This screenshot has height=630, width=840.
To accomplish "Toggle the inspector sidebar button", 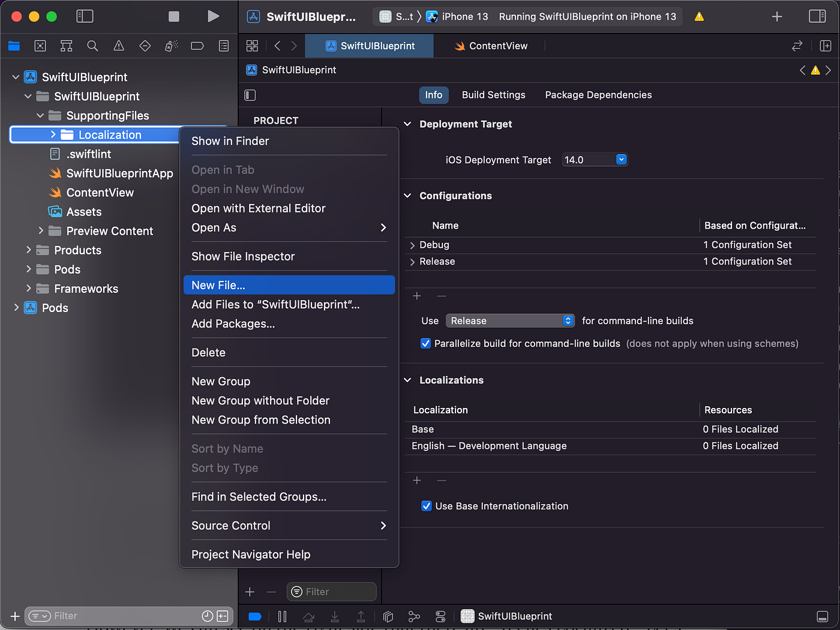I will pyautogui.click(x=817, y=16).
